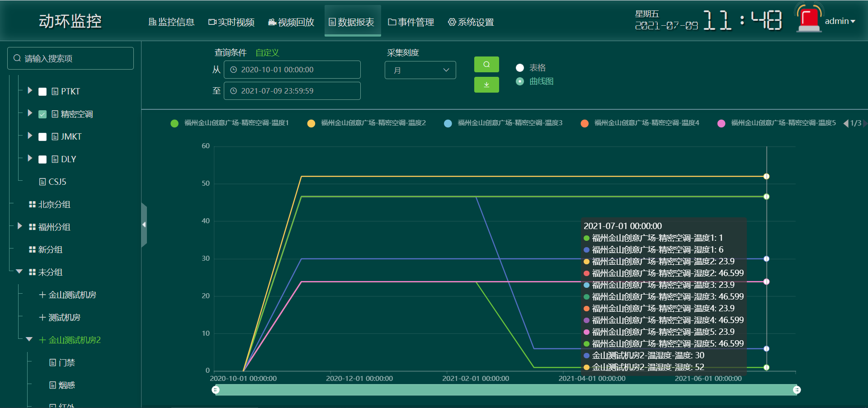Select the 表格 radio option
The width and height of the screenshot is (868, 408).
coord(520,68)
